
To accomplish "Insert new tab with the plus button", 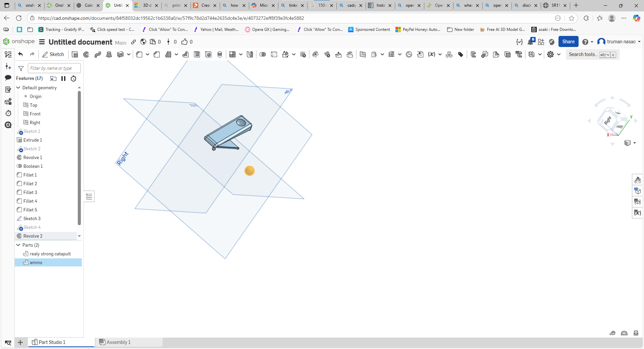I will [x=20, y=342].
